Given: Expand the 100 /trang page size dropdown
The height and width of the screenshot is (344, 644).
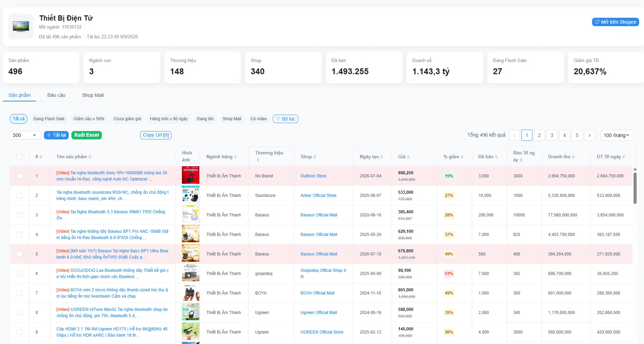Looking at the screenshot, I should [x=617, y=135].
